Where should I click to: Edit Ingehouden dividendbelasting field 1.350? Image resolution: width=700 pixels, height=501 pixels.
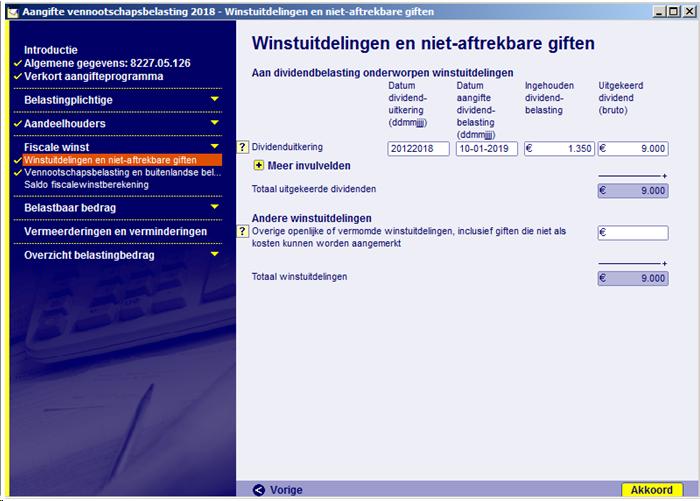pos(559,149)
